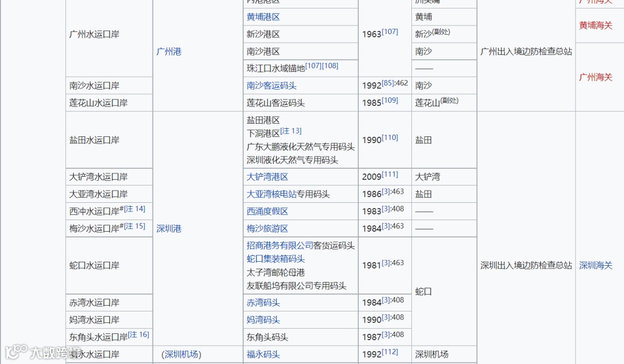Viewport: 624px width, 364px height.
Task: Open footnote [注 16] after 东角头水运口岸
Action: click(138, 335)
